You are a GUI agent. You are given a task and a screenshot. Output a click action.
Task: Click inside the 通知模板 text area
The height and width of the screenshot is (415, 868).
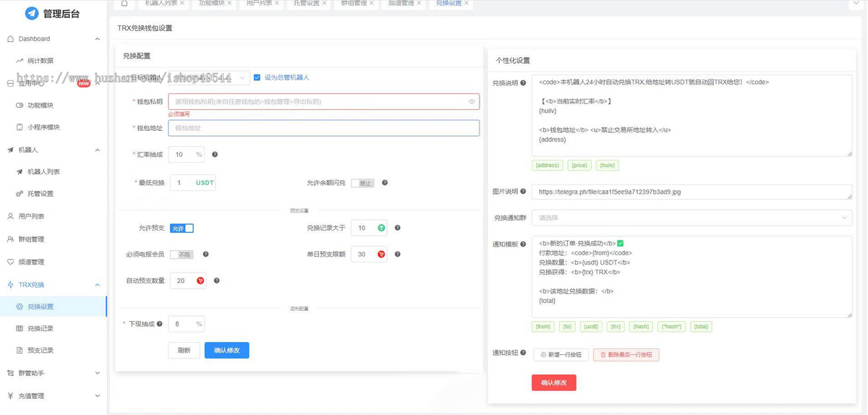point(692,277)
